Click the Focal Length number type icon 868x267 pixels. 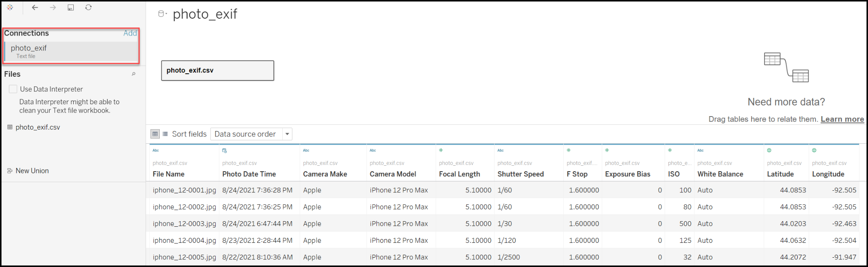pos(441,150)
